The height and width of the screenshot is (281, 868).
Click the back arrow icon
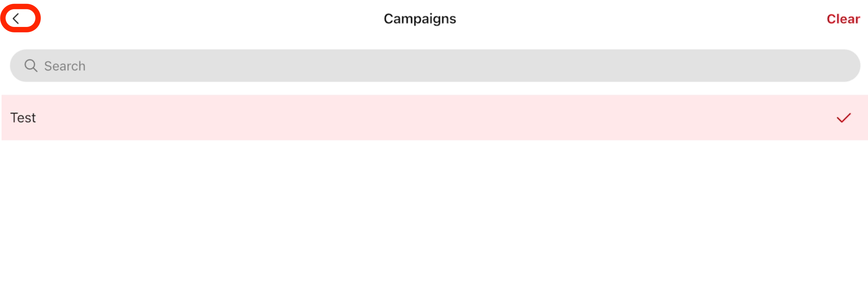point(16,18)
